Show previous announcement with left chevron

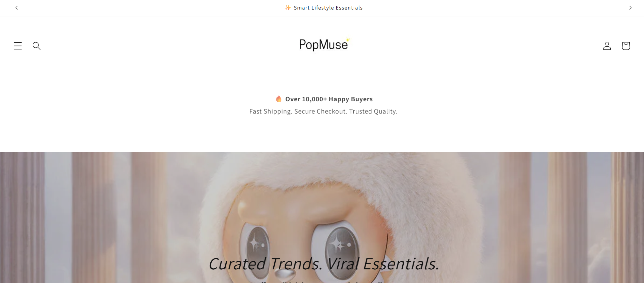coord(16,8)
